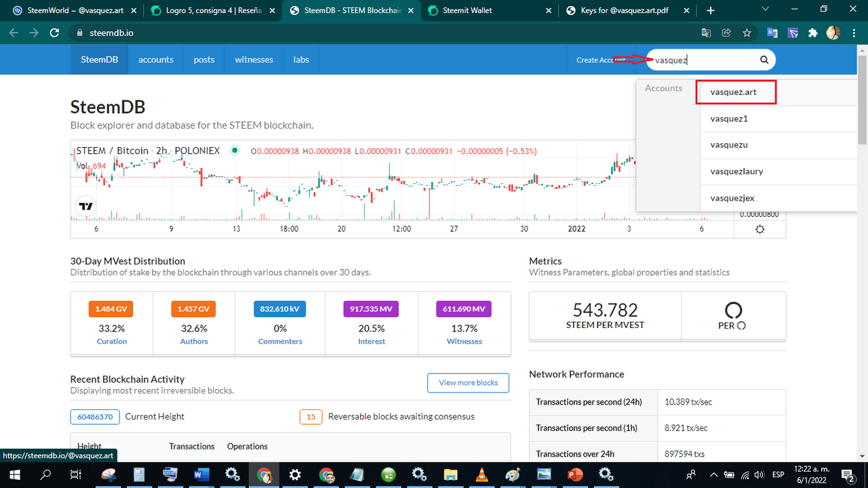Image resolution: width=868 pixels, height=488 pixels.
Task: Open the witnesses nav item
Action: click(x=254, y=60)
